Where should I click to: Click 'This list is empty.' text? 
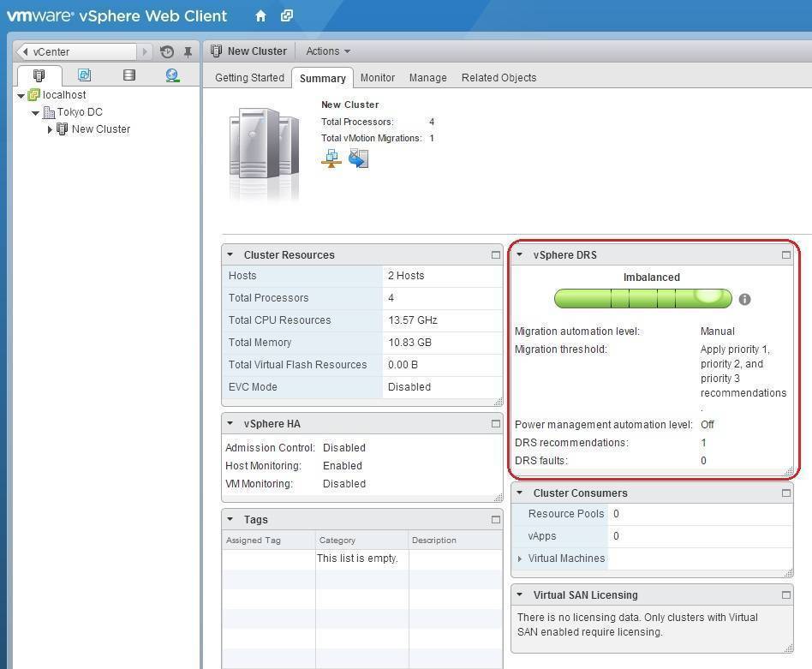(357, 558)
